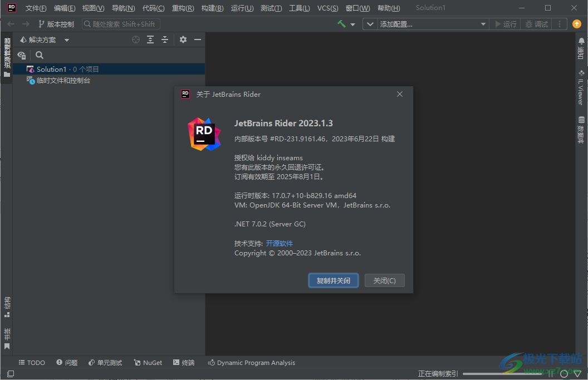
Task: Click the locate file crosshair icon
Action: (135, 40)
